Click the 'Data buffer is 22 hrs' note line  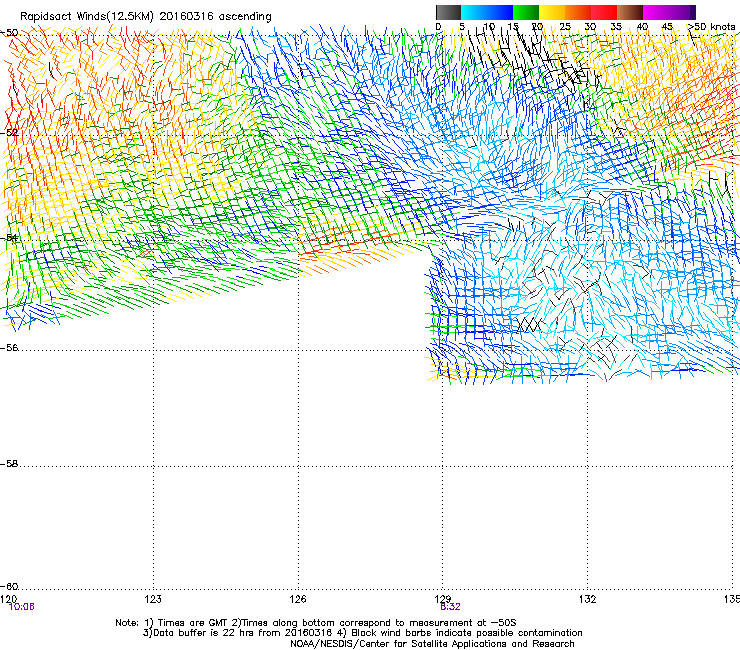(x=362, y=633)
